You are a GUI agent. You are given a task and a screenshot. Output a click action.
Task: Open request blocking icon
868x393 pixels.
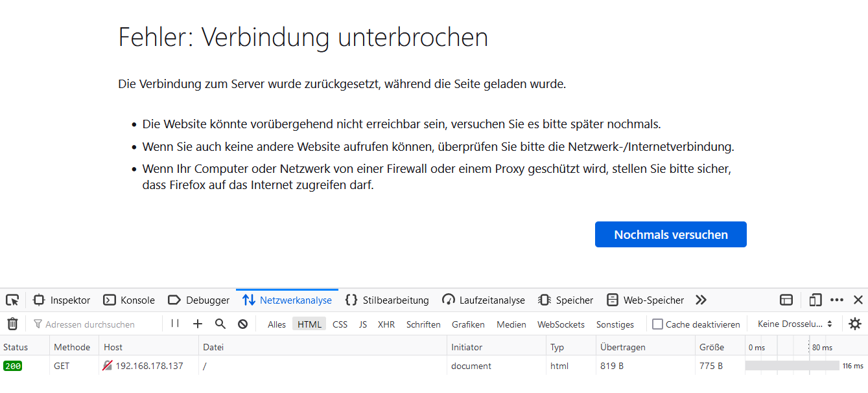pyautogui.click(x=242, y=324)
